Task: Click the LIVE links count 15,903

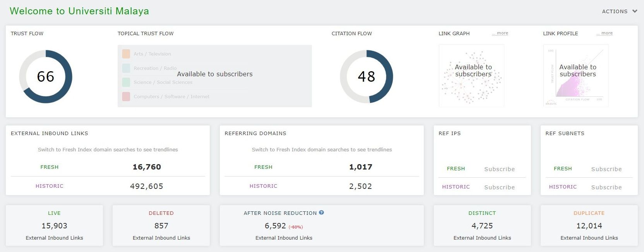Action: (55, 226)
